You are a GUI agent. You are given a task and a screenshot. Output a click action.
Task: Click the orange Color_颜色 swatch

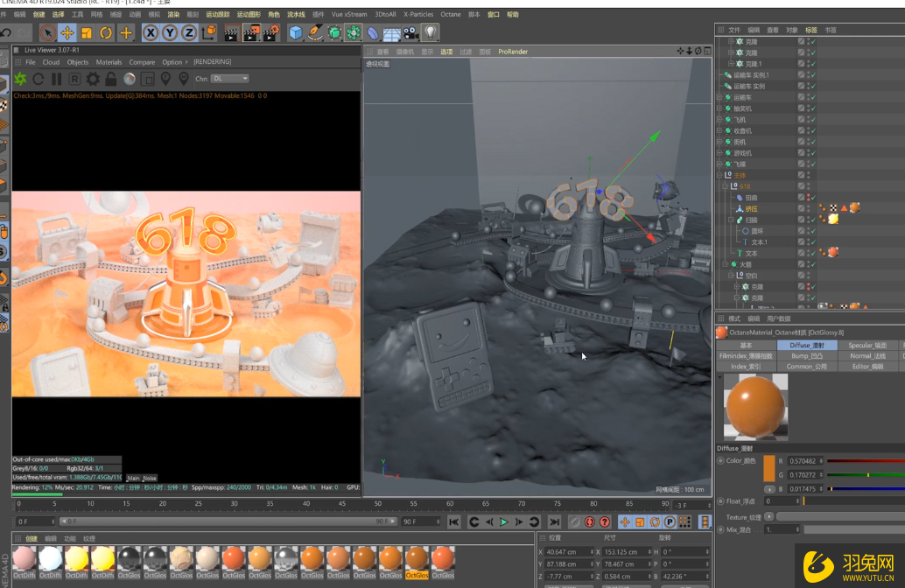click(769, 467)
